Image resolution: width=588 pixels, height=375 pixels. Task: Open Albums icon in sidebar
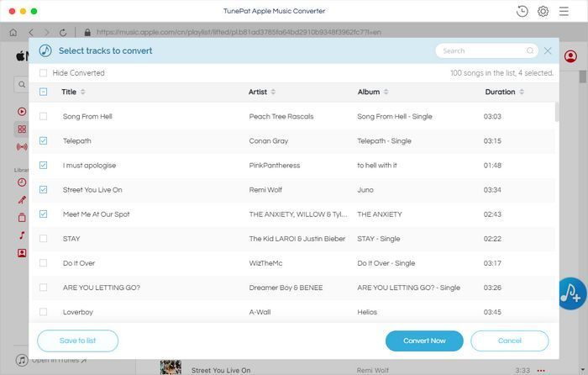coord(22,217)
